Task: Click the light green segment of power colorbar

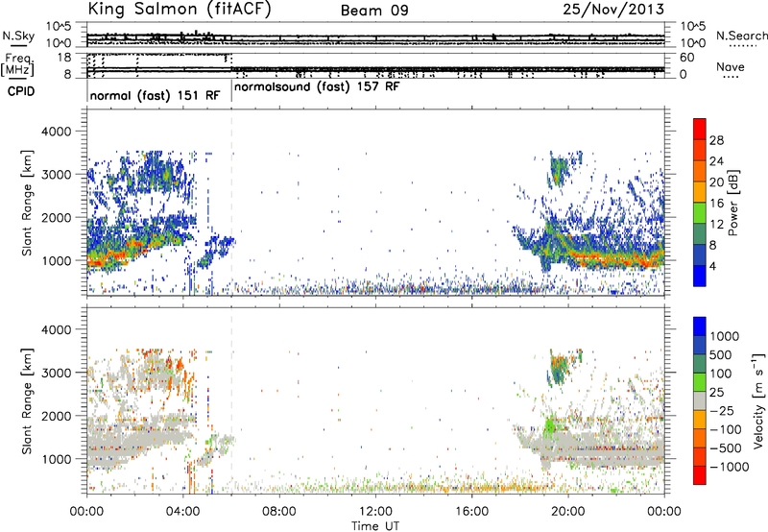Action: click(x=700, y=212)
